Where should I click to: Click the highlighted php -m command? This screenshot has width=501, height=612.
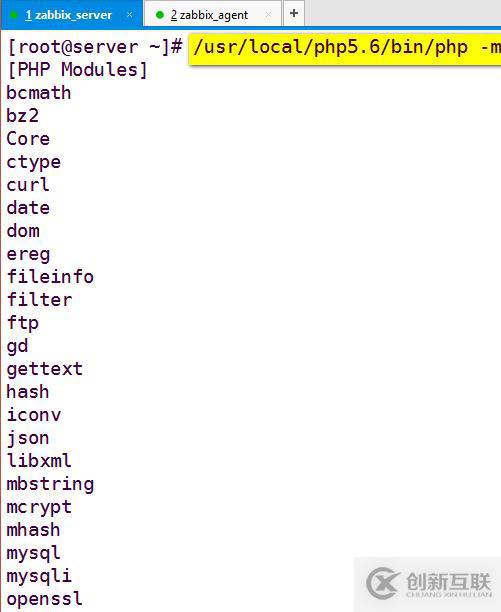[346, 48]
